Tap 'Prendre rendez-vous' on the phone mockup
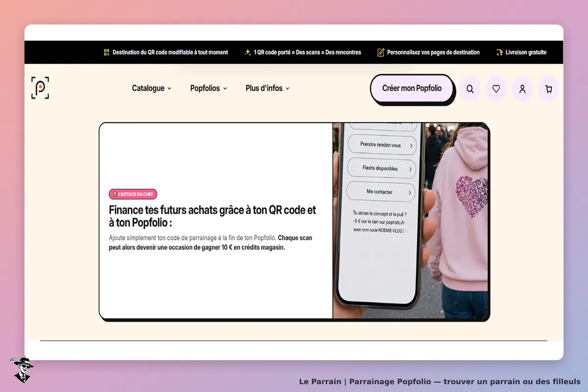This screenshot has height=392, width=588. click(382, 145)
